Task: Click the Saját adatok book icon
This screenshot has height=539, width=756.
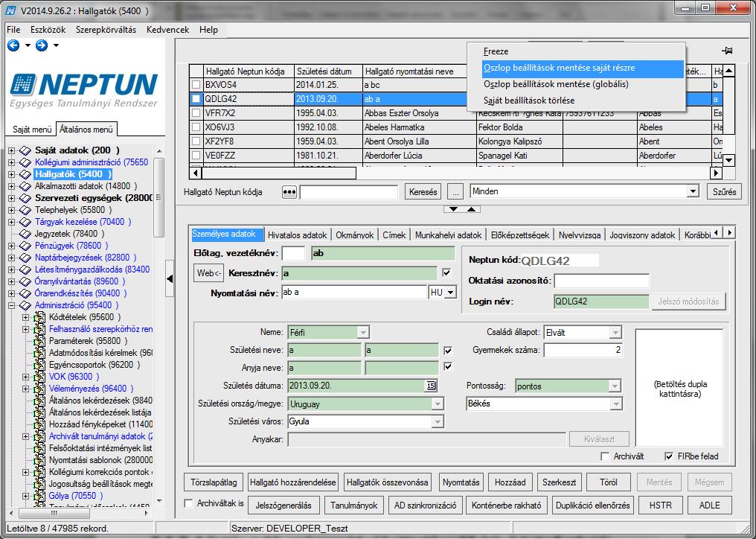Action: 25,150
